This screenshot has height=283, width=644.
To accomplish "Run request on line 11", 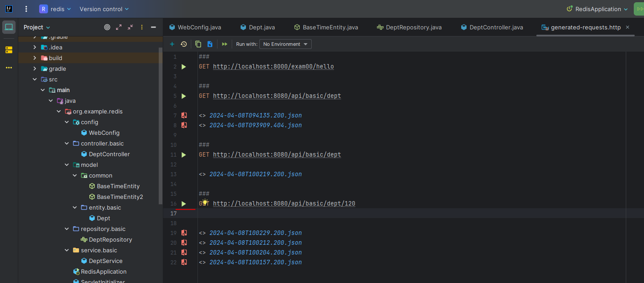I will [184, 155].
